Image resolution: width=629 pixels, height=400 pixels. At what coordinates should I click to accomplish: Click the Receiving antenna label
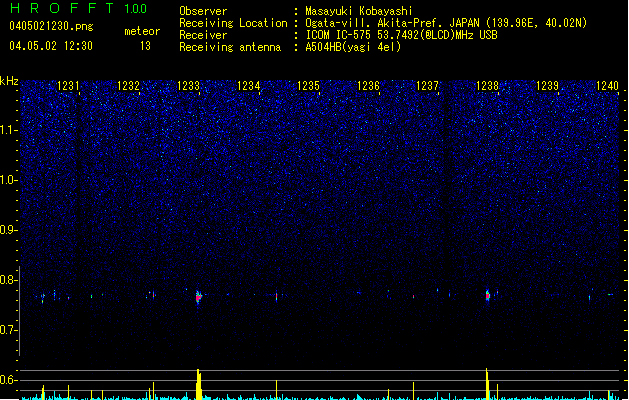coord(230,47)
